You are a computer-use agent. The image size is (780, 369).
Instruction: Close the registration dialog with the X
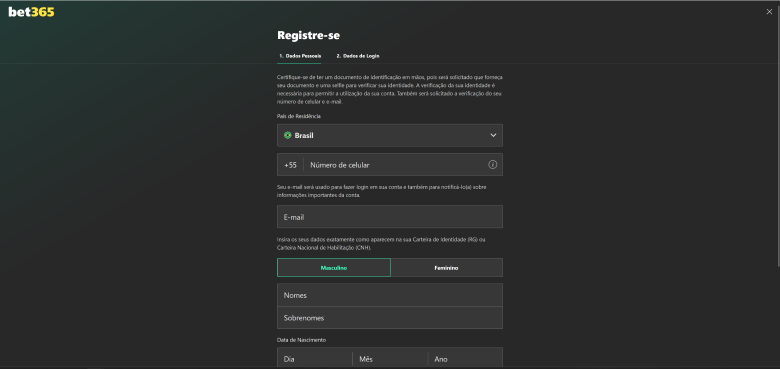click(769, 12)
